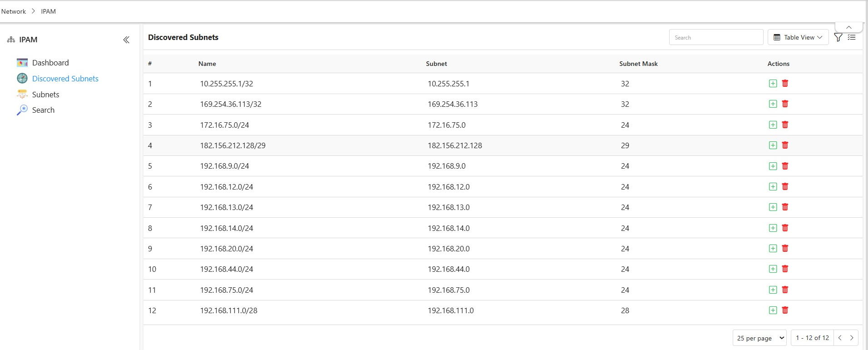Click the Network breadcrumb link

[14, 11]
